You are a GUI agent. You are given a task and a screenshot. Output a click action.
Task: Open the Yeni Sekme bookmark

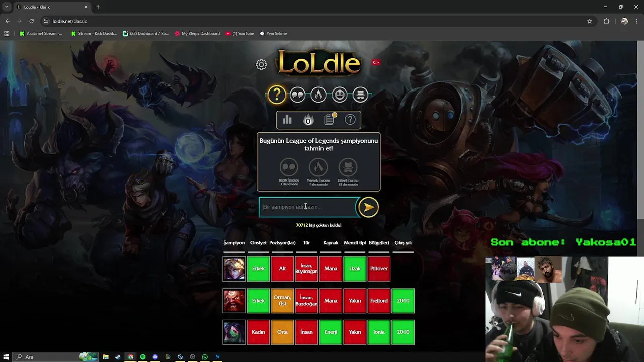point(273,34)
